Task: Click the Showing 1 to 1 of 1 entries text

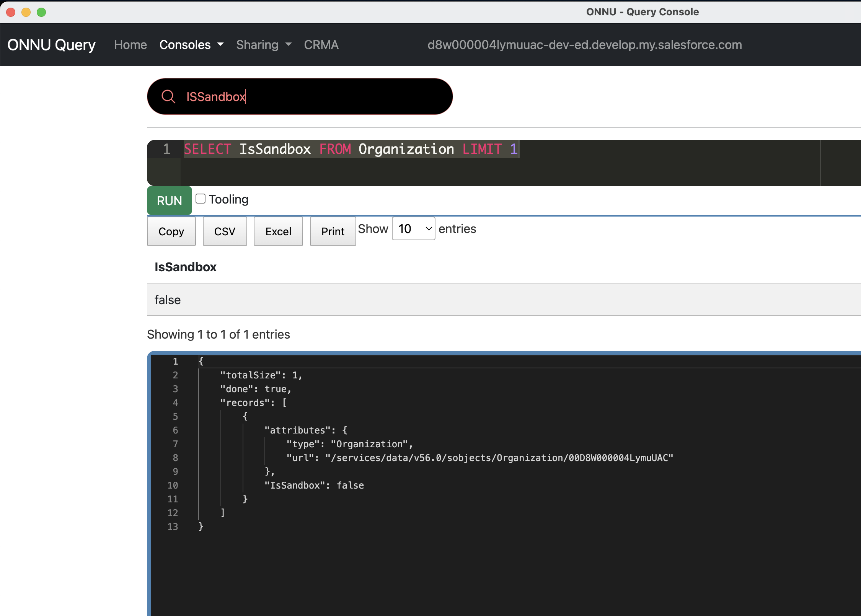Action: click(x=219, y=334)
